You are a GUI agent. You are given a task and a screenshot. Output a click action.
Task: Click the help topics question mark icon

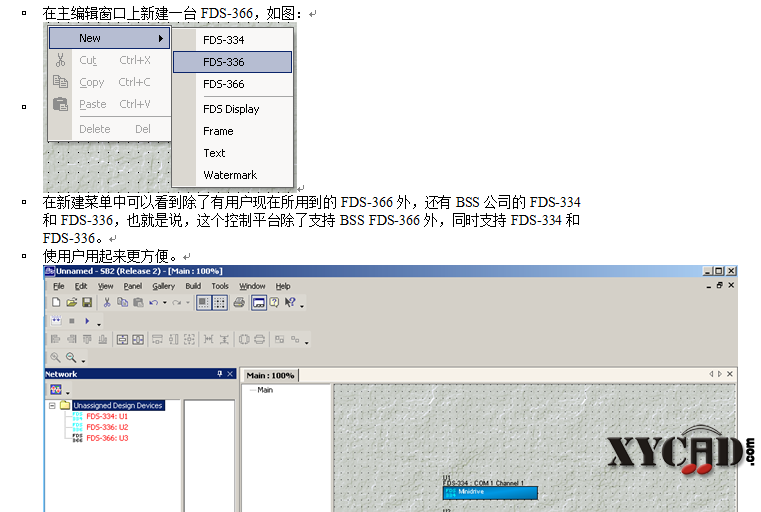274,302
